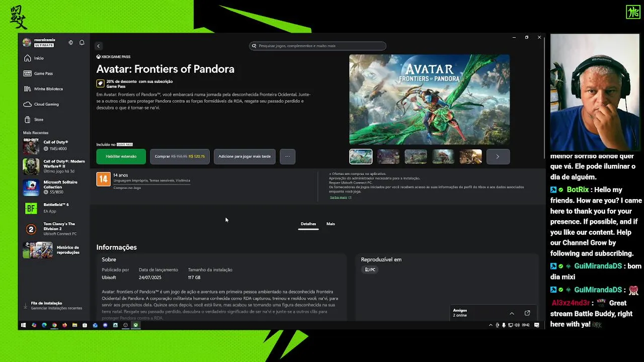
Task: Click the PC platform badge
Action: (x=370, y=269)
